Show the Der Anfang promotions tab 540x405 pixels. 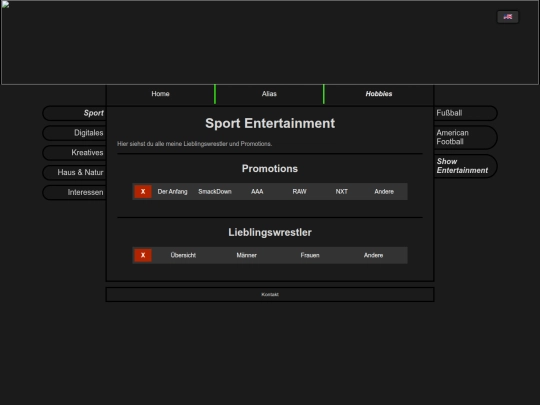(173, 191)
